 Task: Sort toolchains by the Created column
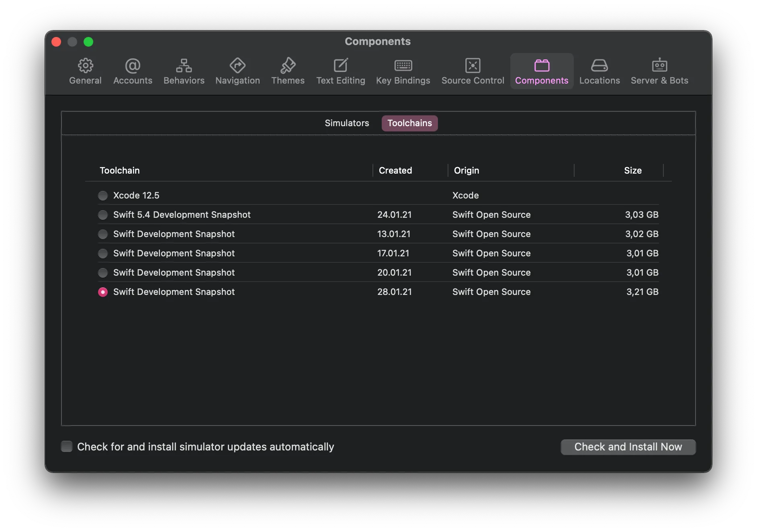tap(395, 170)
